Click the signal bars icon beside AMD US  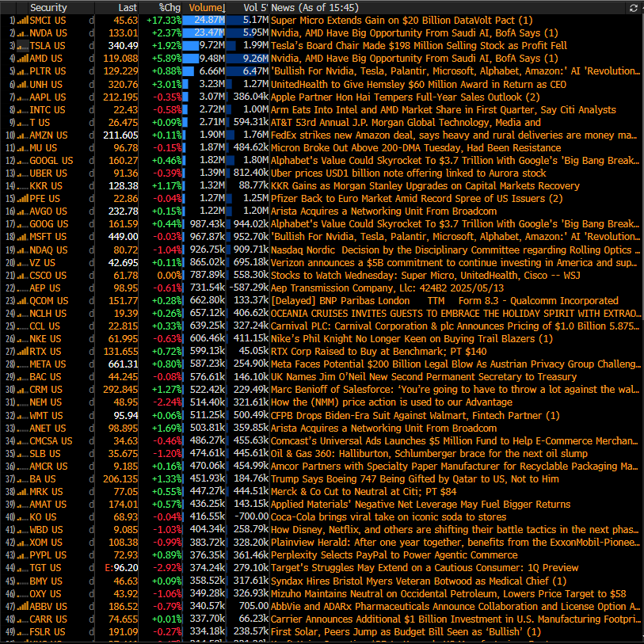click(x=23, y=59)
